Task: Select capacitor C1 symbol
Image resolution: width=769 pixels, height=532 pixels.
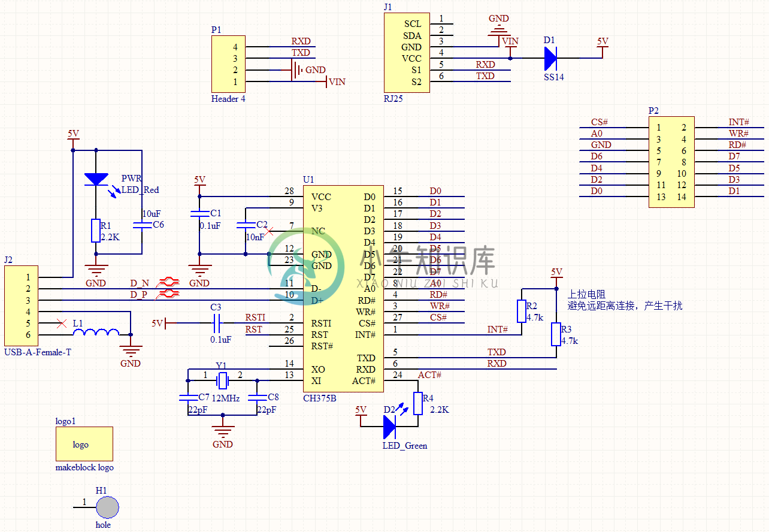Action: tap(199, 214)
